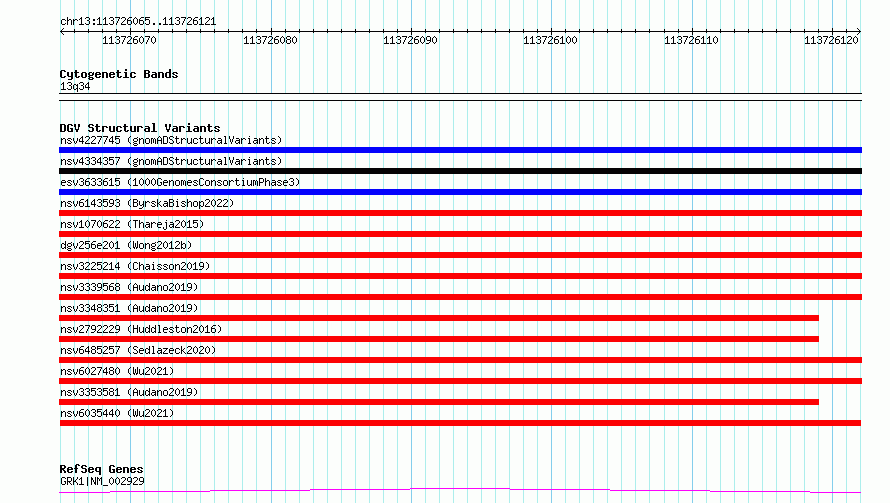The width and height of the screenshot is (890, 503).
Task: Click the red bar under nsv6027480
Action: [x=460, y=381]
